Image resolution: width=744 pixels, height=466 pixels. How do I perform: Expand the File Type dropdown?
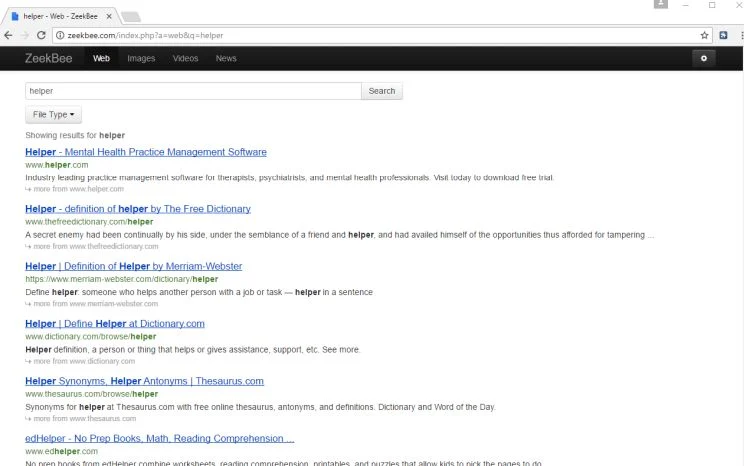pyautogui.click(x=54, y=114)
